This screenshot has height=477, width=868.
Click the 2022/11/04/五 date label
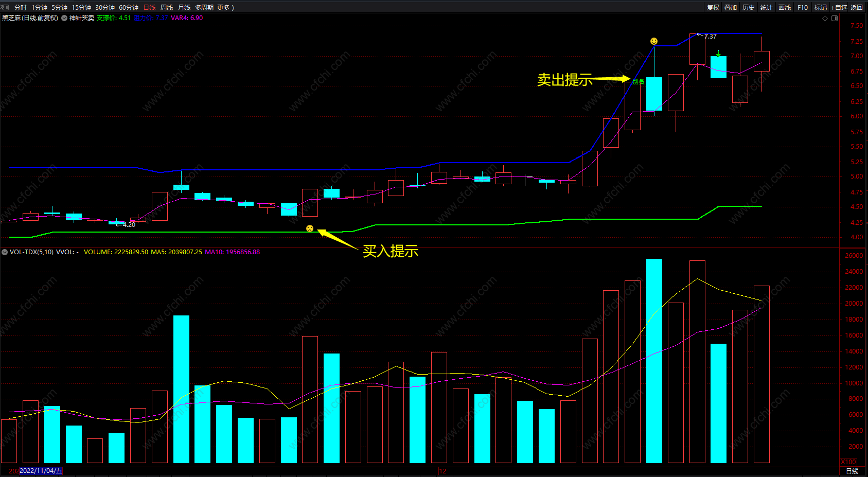pos(41,471)
